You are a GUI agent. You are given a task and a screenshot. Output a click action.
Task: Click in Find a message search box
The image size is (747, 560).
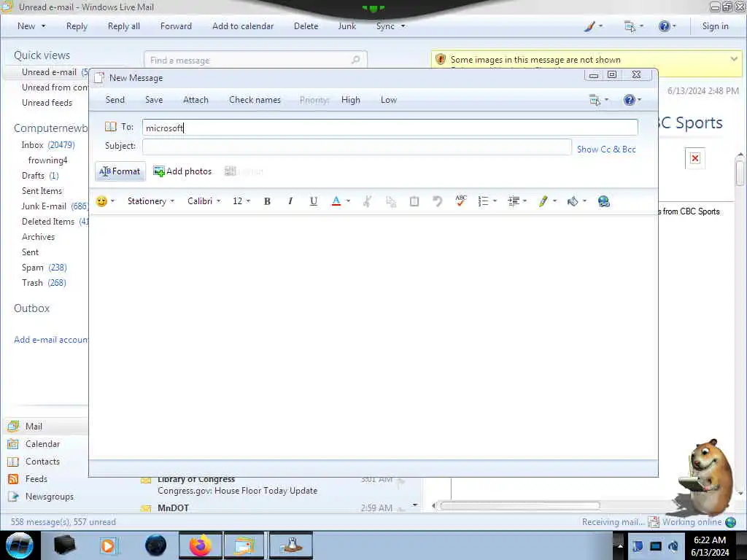(255, 60)
